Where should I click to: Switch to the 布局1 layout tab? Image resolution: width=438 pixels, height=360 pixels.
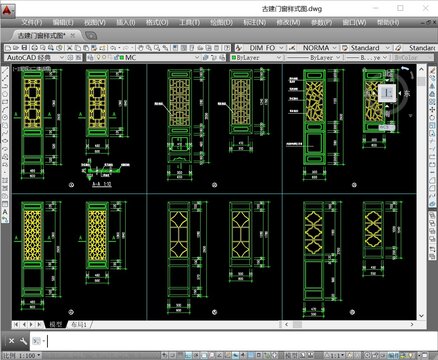click(x=79, y=324)
